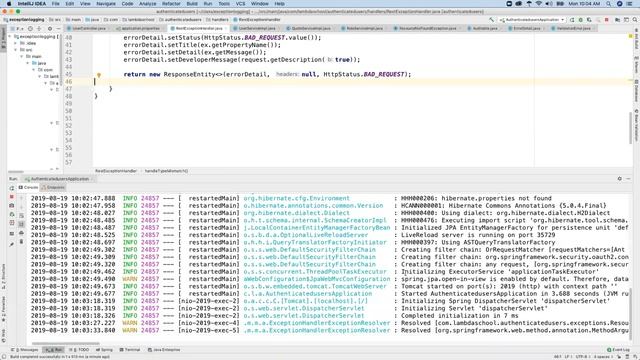Viewport: 640px width, 360px height.
Task: Open the Event Log button
Action: (x=618, y=350)
